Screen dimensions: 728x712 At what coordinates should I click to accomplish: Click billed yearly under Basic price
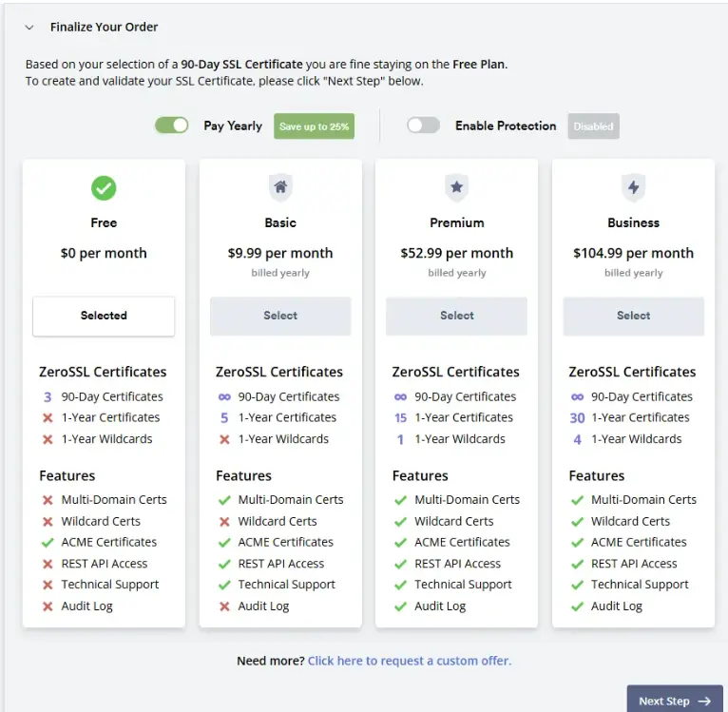[x=280, y=273]
